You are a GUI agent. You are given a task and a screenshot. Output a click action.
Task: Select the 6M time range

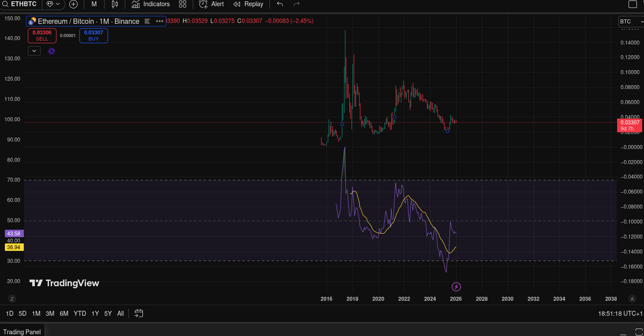tap(64, 313)
